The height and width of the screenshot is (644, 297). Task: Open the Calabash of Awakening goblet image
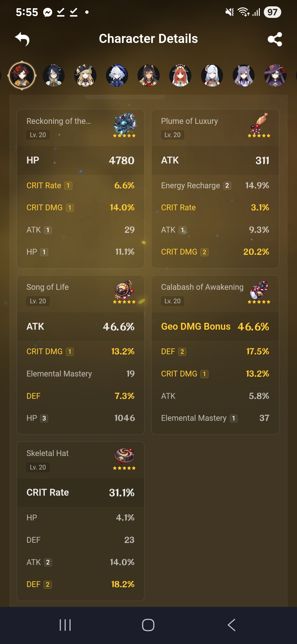(259, 290)
